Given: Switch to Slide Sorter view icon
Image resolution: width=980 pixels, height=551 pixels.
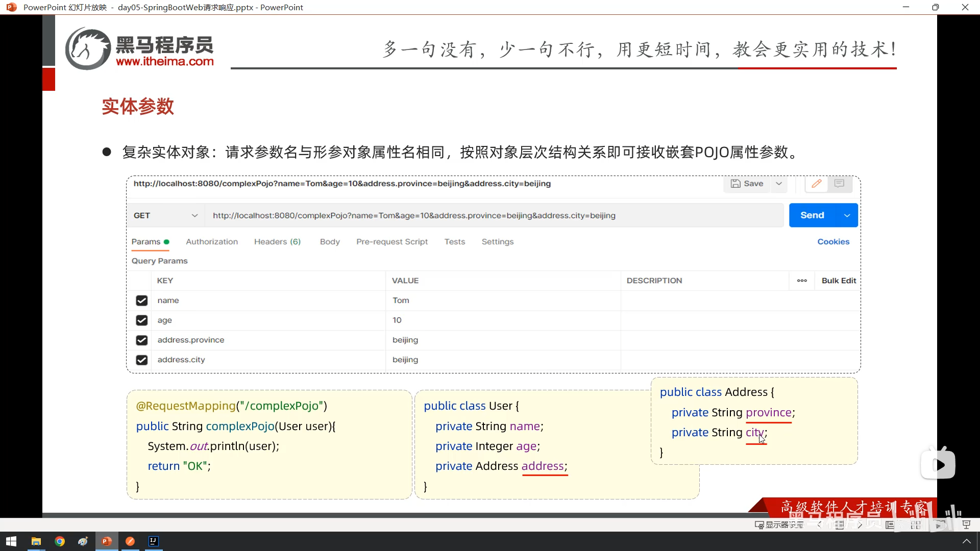Looking at the screenshot, I should pyautogui.click(x=915, y=524).
